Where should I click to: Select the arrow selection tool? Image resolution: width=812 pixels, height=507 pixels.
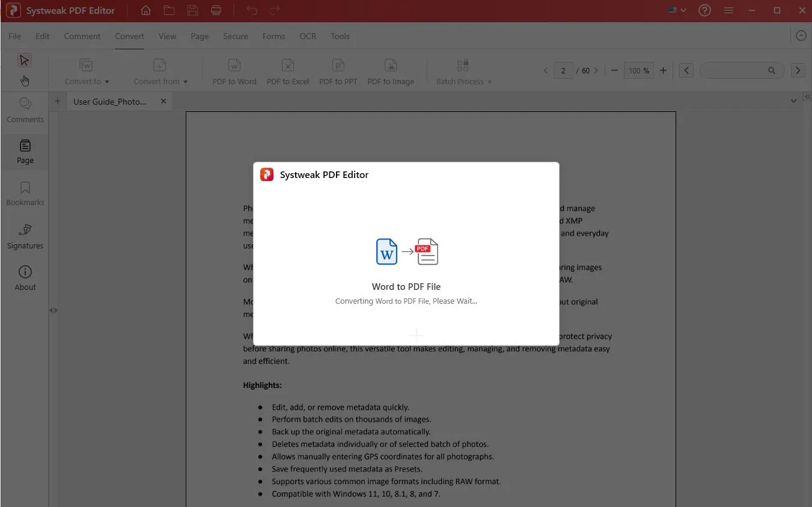click(25, 60)
